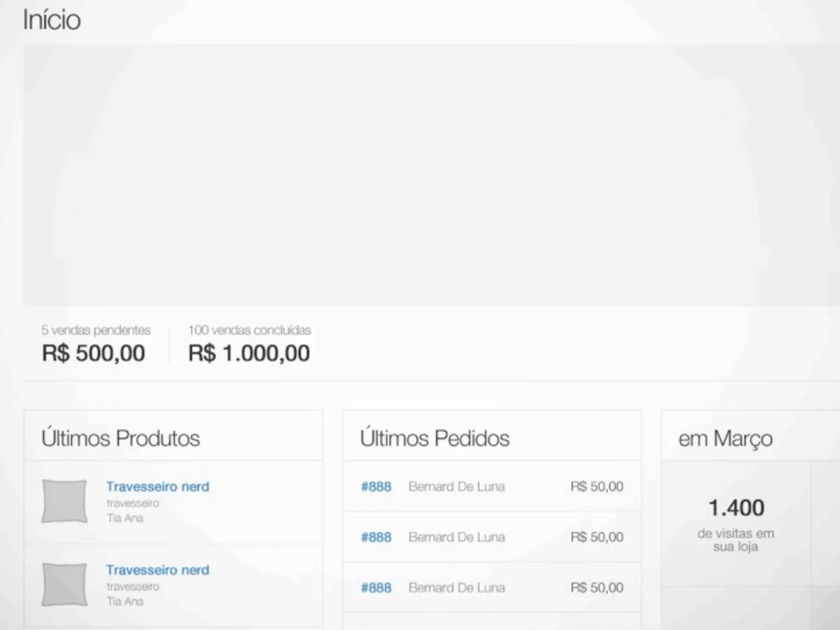Click the second product's pillow thumbnail
840x630 pixels.
coord(64,584)
